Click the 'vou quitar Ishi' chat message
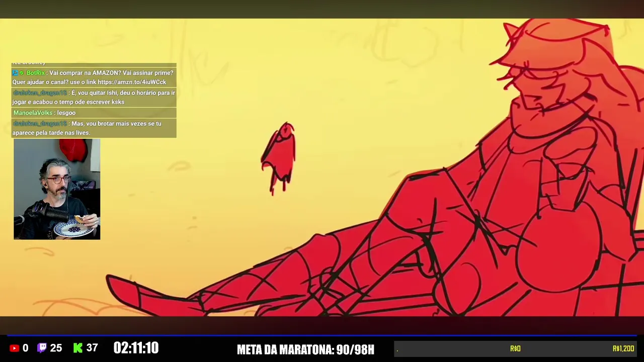Screen dimensions: 644x362 pyautogui.click(x=94, y=97)
